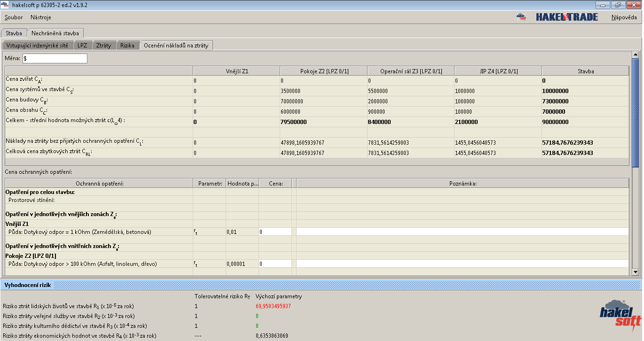Image resolution: width=644 pixels, height=341 pixels.
Task: Click the down arrow of measures table scrollbar
Action: [x=635, y=272]
